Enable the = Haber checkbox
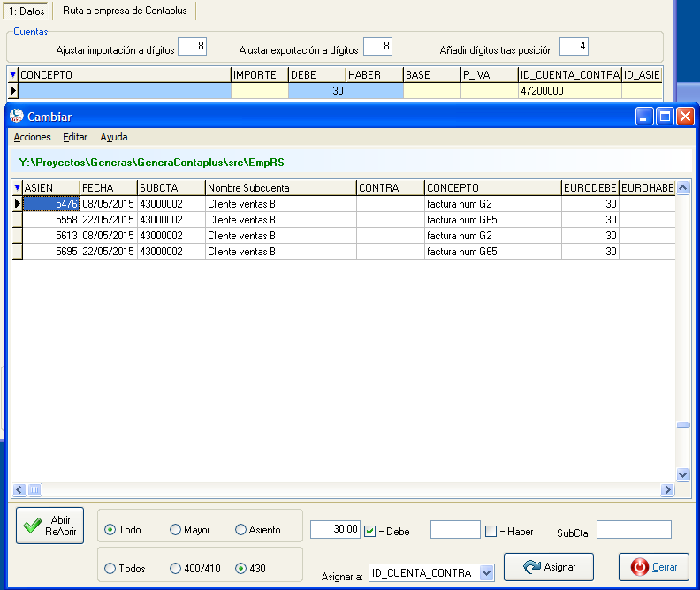The width and height of the screenshot is (700, 590). pyautogui.click(x=491, y=531)
